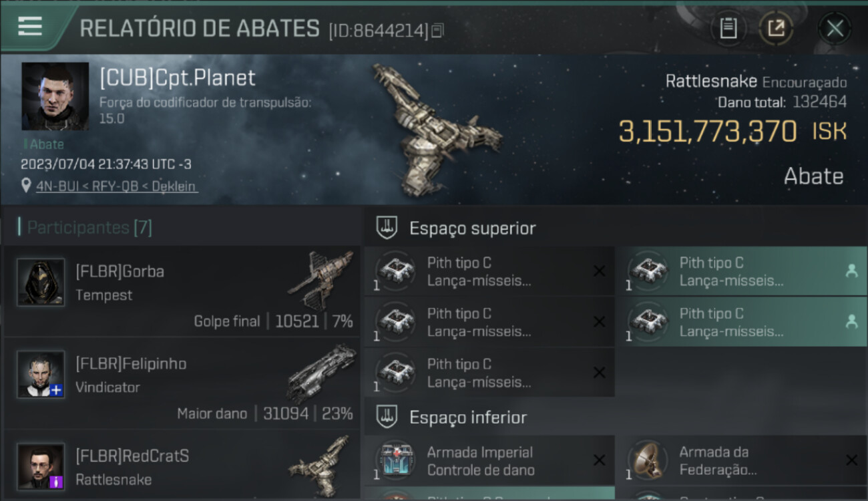
Task: View Cpt.Planet pilot portrait
Action: 55,96
